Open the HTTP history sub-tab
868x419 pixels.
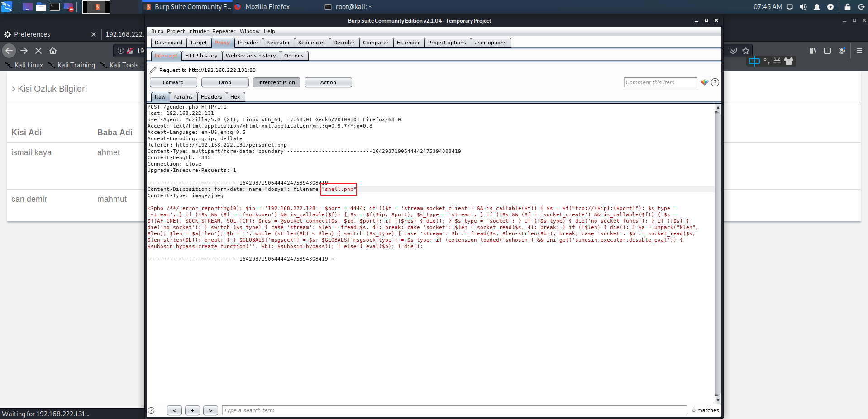(x=201, y=56)
